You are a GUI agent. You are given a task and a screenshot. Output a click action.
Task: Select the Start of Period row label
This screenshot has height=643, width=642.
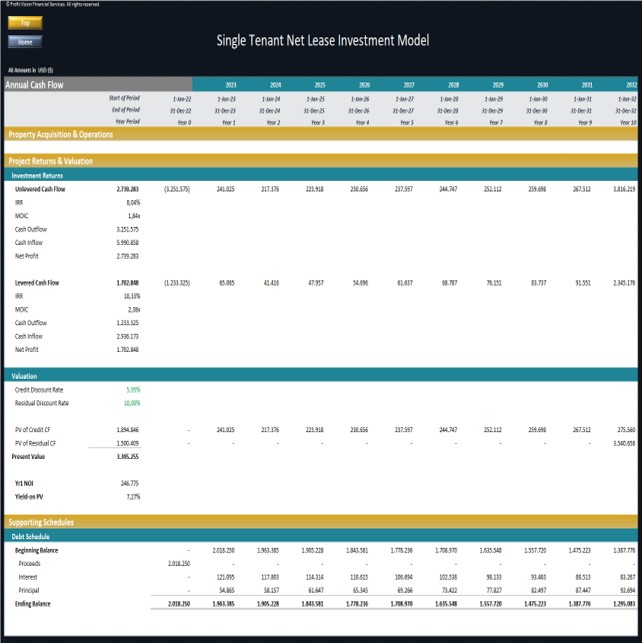(x=124, y=98)
